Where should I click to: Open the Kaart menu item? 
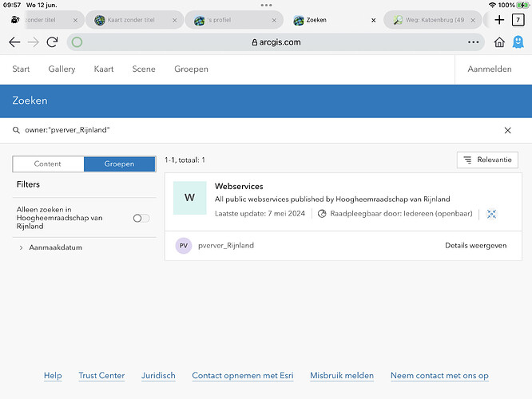click(x=104, y=69)
